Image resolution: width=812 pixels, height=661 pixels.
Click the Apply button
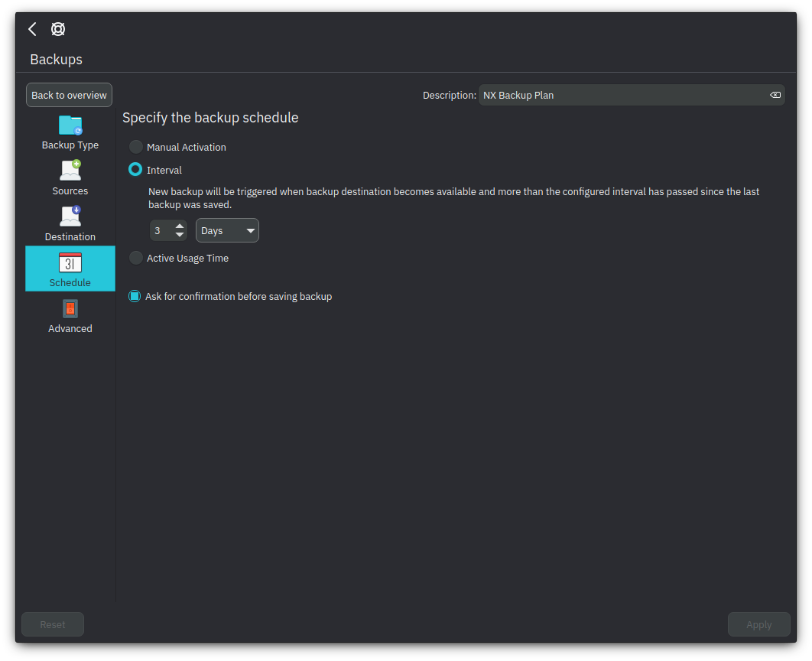(x=758, y=624)
